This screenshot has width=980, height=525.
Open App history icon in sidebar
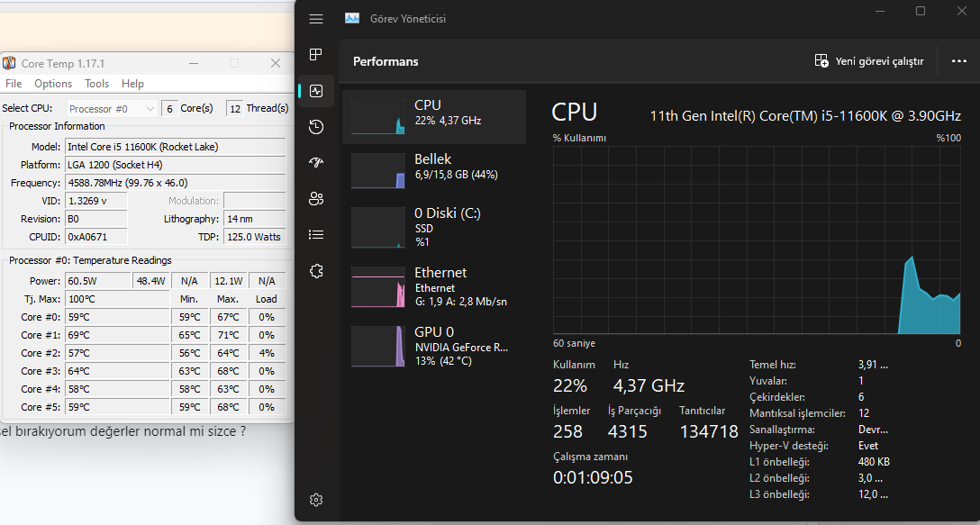tap(315, 127)
